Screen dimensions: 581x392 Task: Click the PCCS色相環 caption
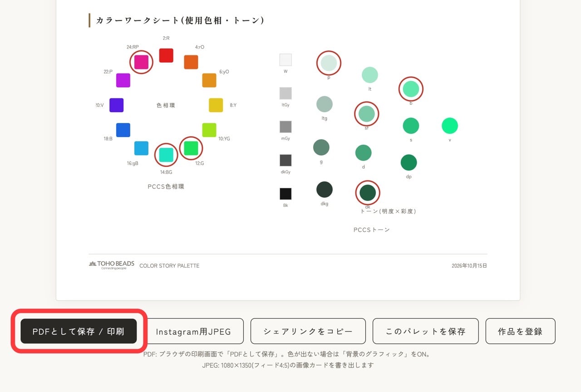point(166,186)
